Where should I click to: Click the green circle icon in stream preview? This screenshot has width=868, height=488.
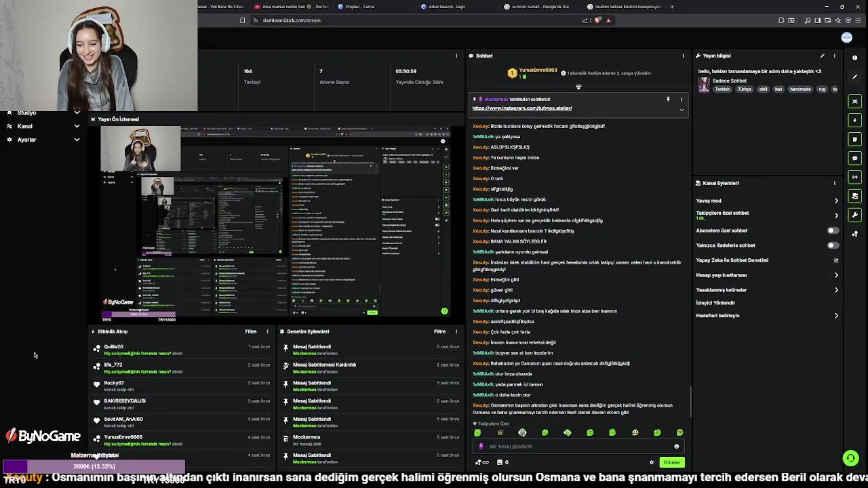pyautogui.click(x=444, y=311)
